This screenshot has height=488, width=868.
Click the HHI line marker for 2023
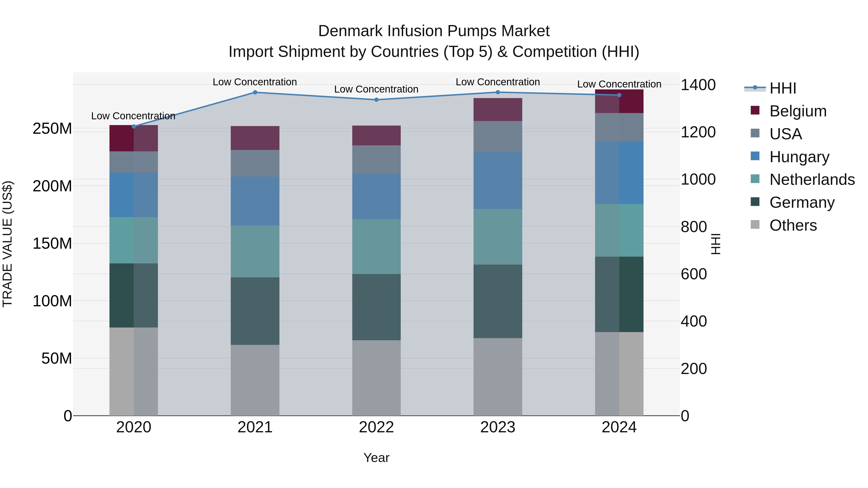498,92
